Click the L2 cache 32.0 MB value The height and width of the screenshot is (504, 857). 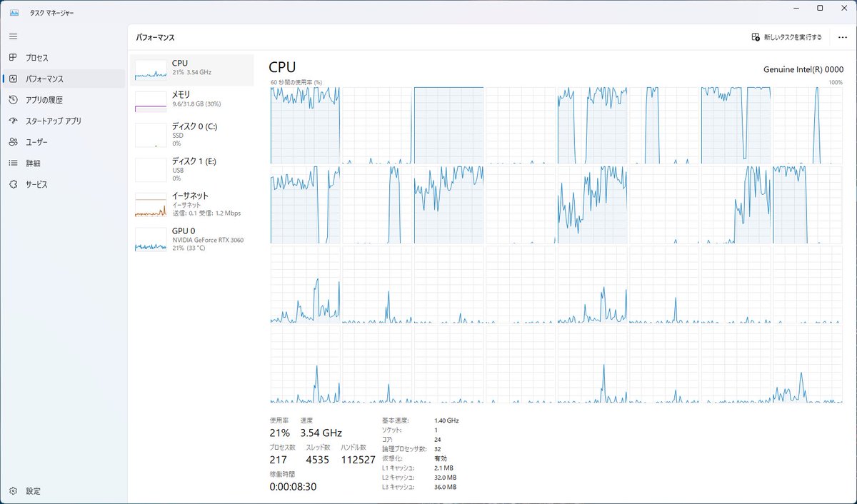[445, 477]
